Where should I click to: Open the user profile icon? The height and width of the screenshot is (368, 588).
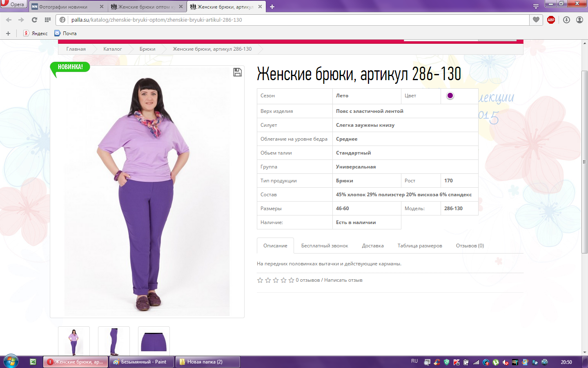pyautogui.click(x=579, y=20)
